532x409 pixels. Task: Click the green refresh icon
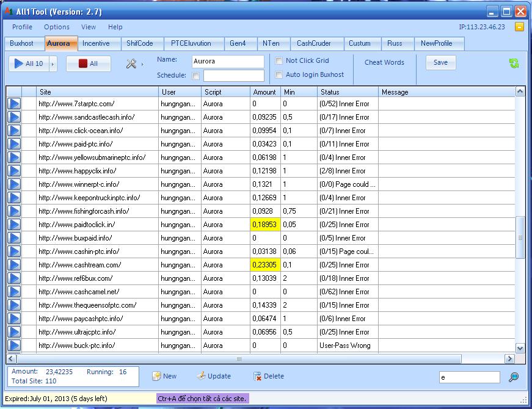(514, 63)
